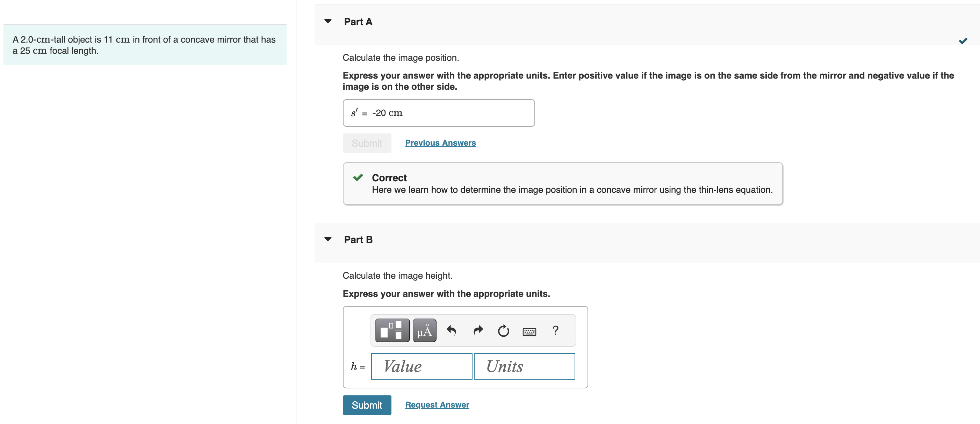
Task: Click the disabled Submit button in Part A
Action: [x=367, y=143]
